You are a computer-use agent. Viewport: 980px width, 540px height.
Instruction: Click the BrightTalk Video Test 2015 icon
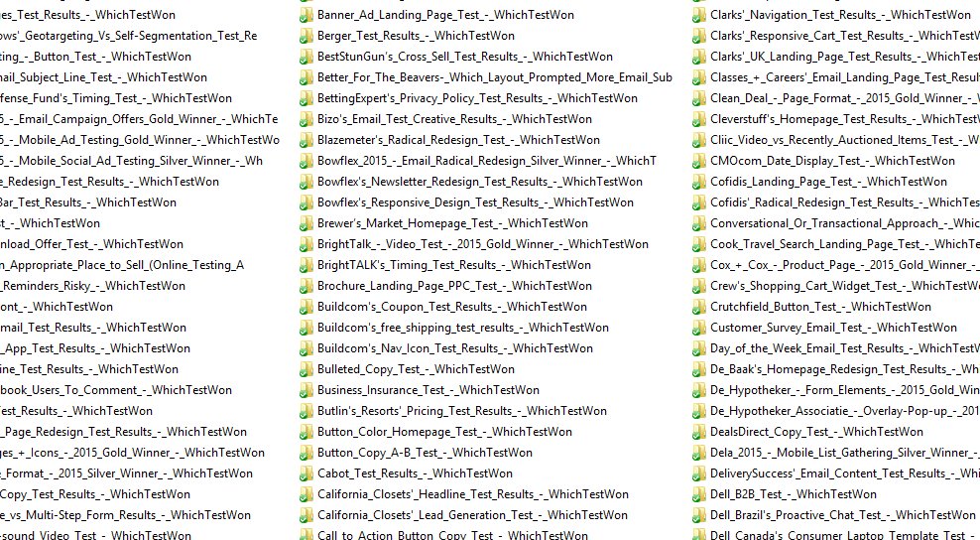pyautogui.click(x=306, y=244)
